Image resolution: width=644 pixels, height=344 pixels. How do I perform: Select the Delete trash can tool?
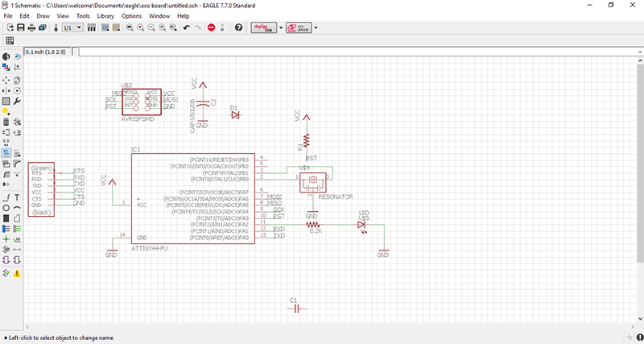(6, 122)
